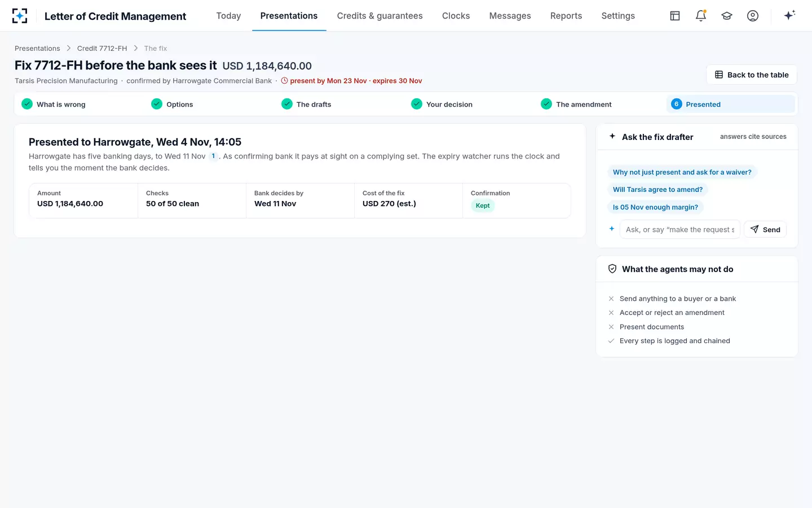Click the Letter of Credit Management title
This screenshot has width=812, height=508.
point(115,16)
